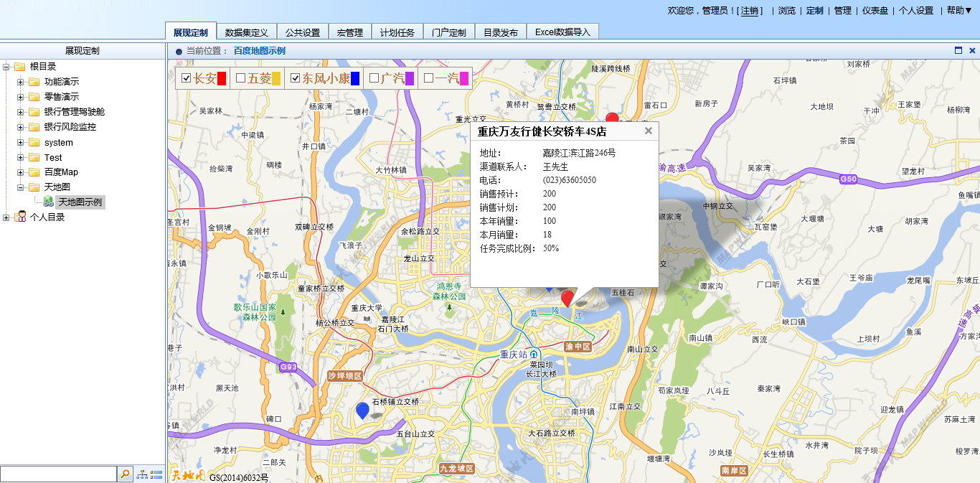This screenshot has height=483, width=980.
Task: Select the Test folder label
Action: click(53, 157)
